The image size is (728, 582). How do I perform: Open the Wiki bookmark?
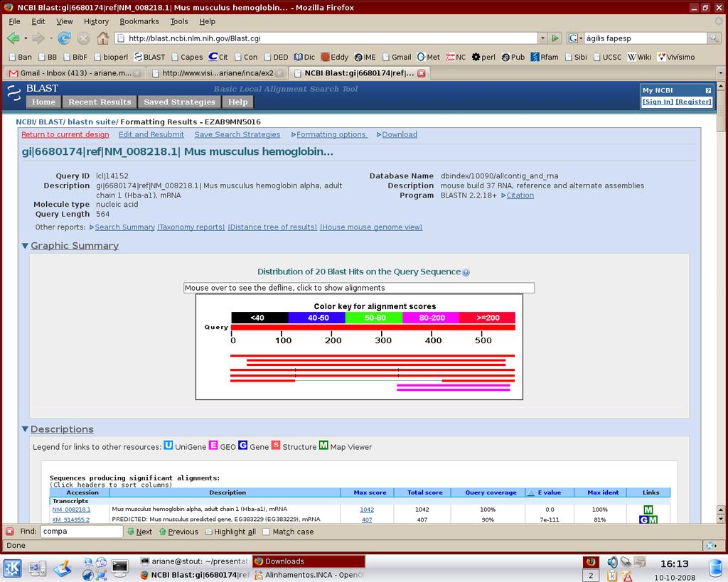pos(639,57)
